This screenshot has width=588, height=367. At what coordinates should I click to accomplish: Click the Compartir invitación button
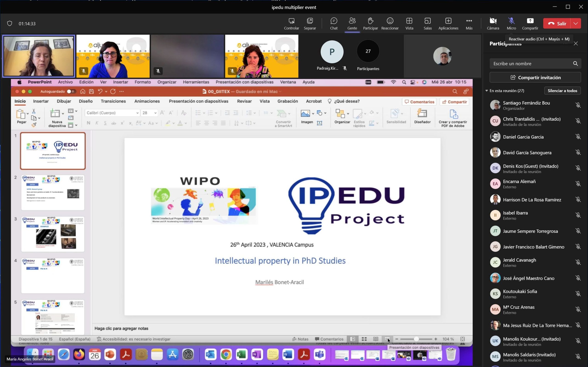coord(535,78)
